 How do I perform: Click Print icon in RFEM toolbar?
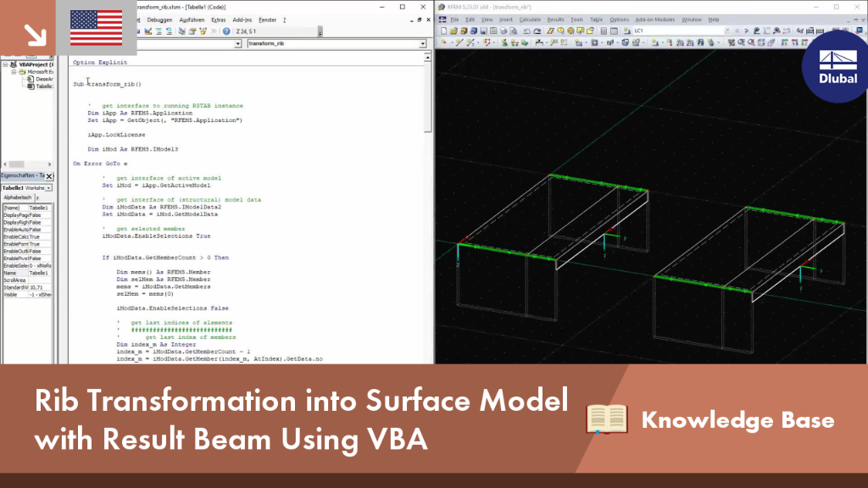point(504,31)
